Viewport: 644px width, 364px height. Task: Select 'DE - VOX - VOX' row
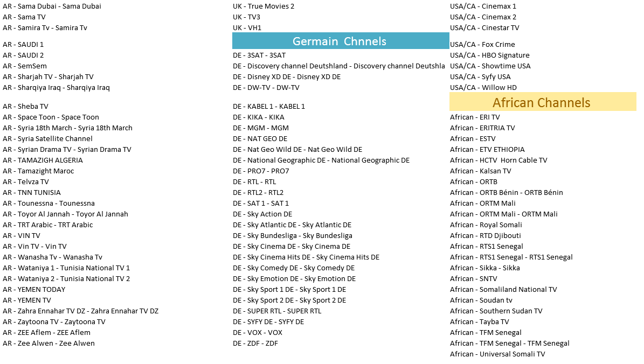[x=258, y=332]
